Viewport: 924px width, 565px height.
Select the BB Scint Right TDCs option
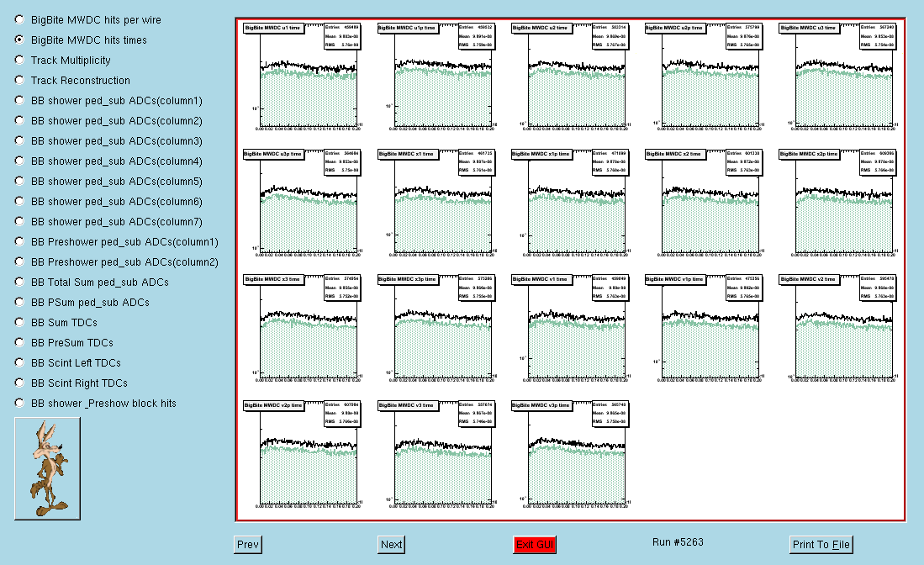19,383
